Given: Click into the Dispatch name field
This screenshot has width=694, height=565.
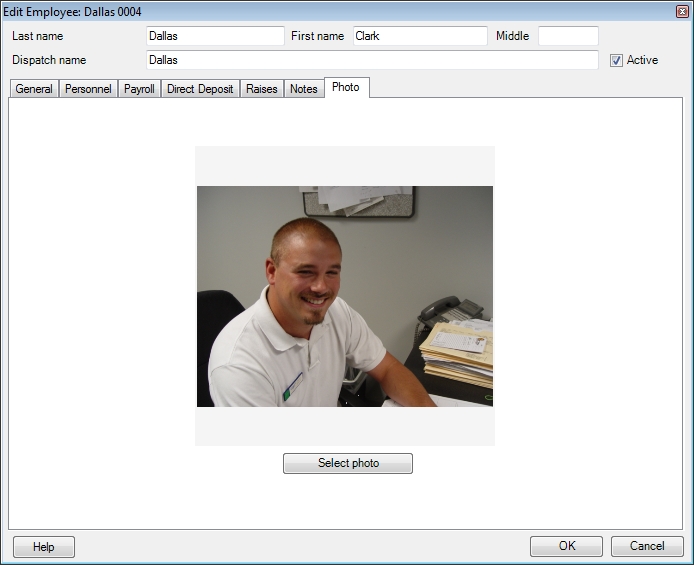Looking at the screenshot, I should 372,60.
